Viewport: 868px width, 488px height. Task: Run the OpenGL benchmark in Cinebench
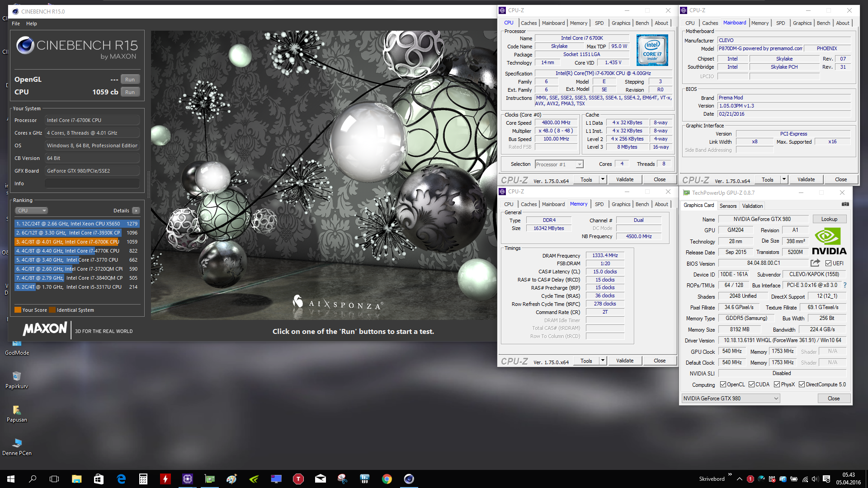130,80
